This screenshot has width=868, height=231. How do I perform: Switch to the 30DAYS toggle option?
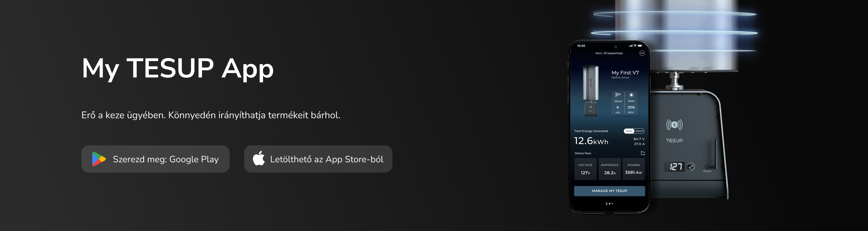639,131
